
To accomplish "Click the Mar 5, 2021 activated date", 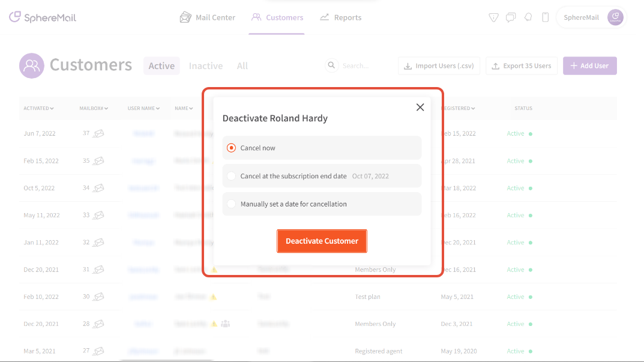I will coord(40,351).
